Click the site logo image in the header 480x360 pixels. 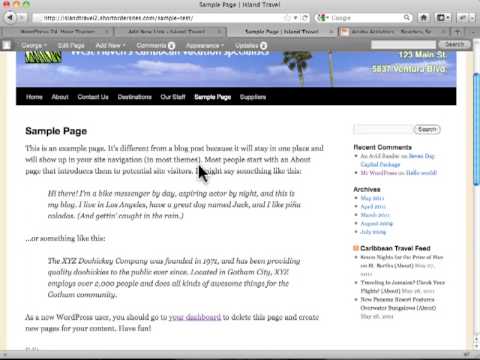[43, 57]
